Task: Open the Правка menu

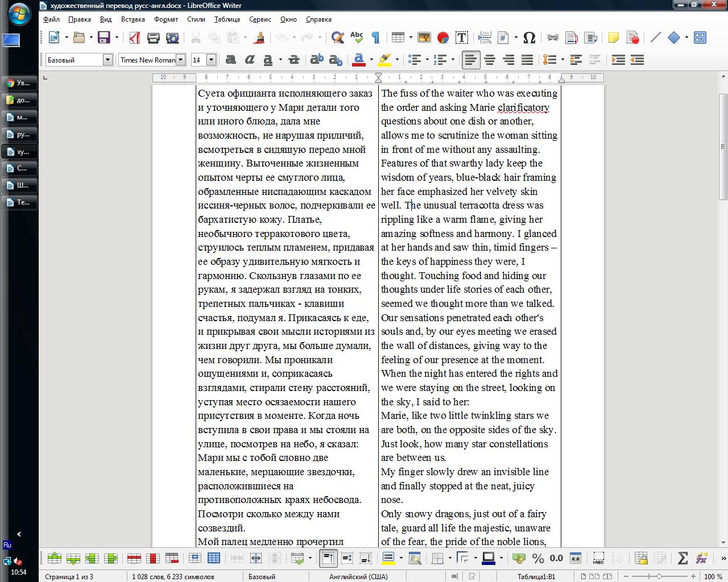Action: (x=79, y=19)
